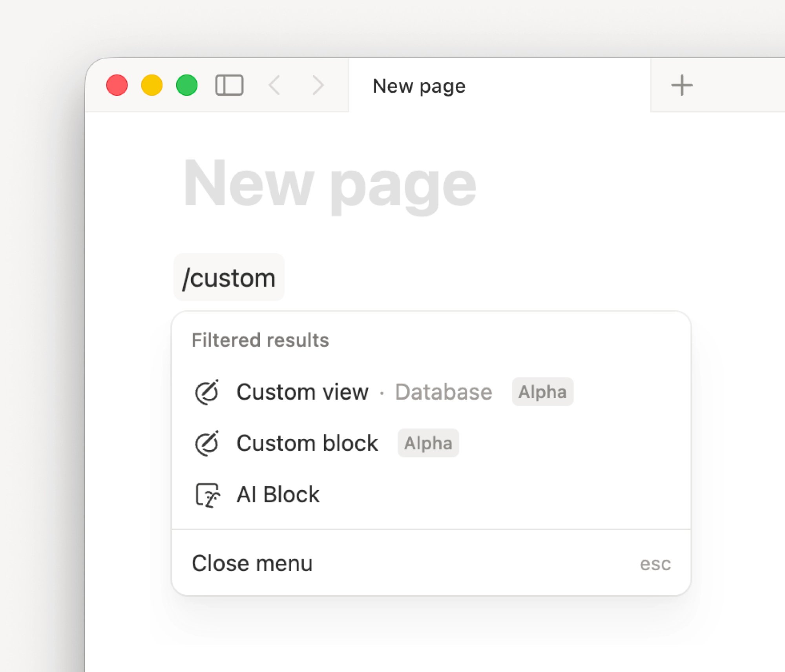
Task: Click the Alpha badge next to Custom view
Action: (542, 392)
